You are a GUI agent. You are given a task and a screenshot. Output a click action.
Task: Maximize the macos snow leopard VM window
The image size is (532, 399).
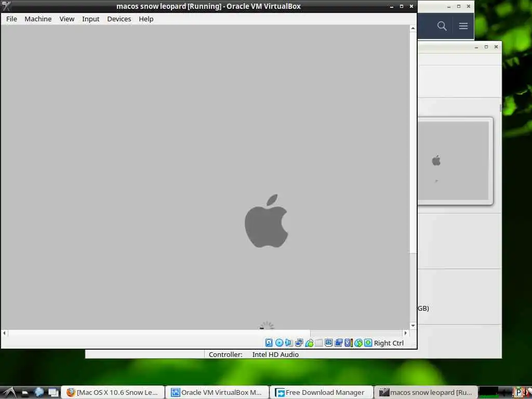point(402,6)
